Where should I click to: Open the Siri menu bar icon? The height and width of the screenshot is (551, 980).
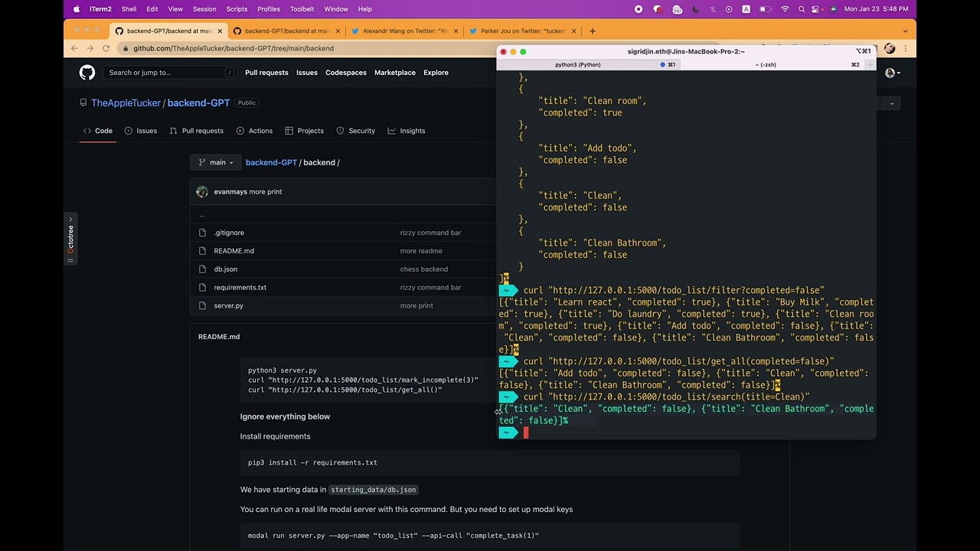point(834,9)
